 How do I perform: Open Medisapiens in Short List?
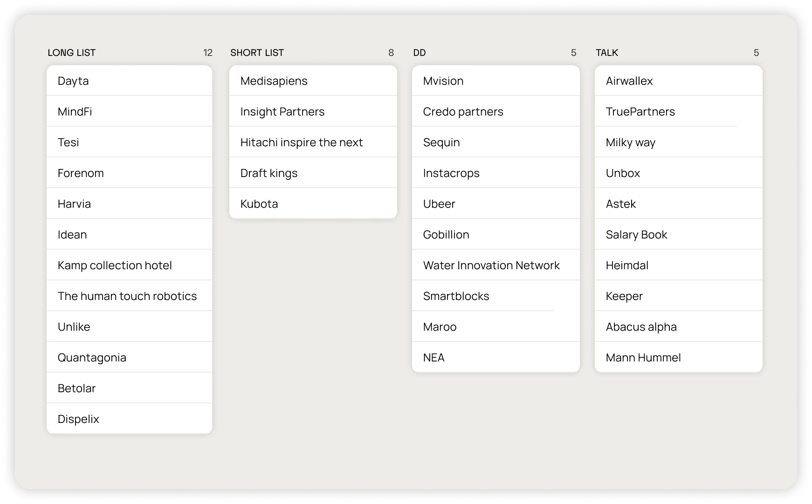[x=313, y=81]
